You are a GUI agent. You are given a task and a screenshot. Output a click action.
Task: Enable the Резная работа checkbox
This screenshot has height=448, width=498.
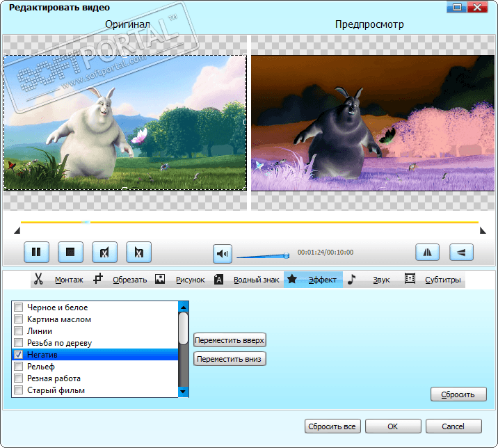[x=18, y=378]
